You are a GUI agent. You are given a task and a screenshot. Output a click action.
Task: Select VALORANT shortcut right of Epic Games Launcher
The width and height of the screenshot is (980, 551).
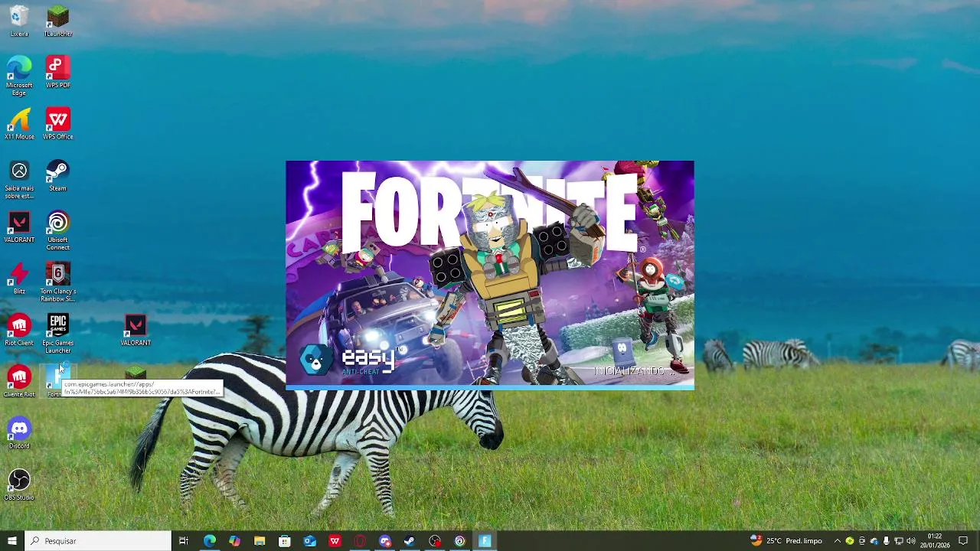pyautogui.click(x=136, y=330)
